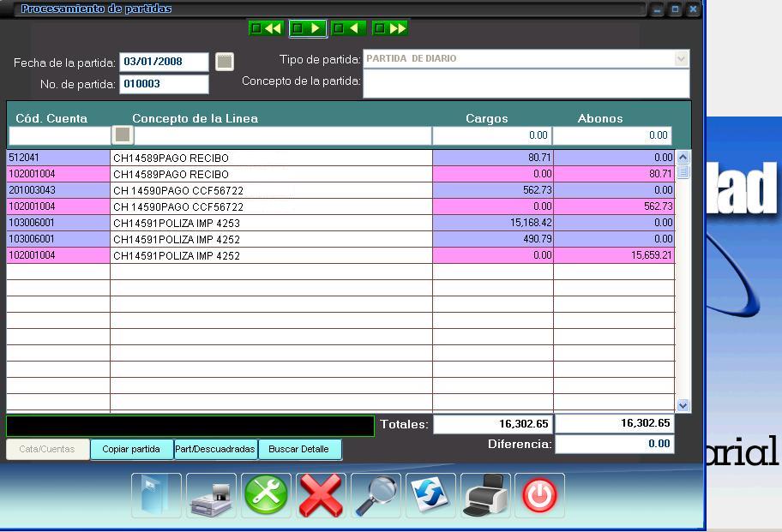Click the Part/Descuadradas button

pyautogui.click(x=215, y=449)
